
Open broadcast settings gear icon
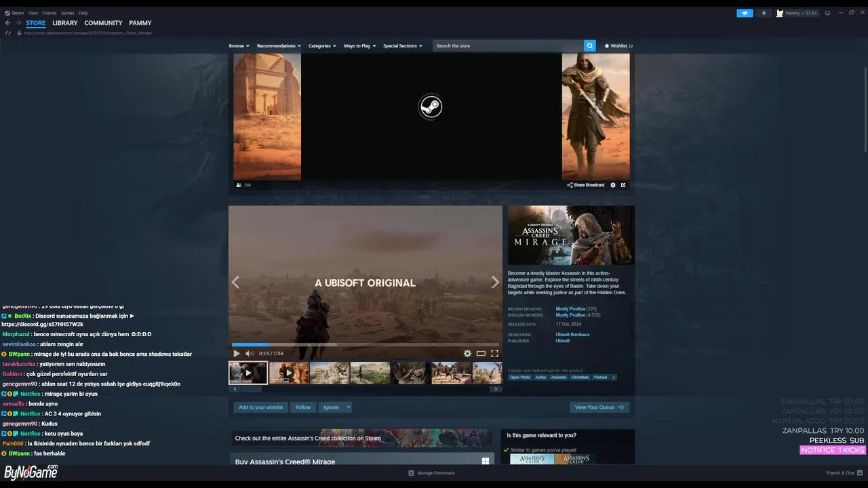click(613, 185)
